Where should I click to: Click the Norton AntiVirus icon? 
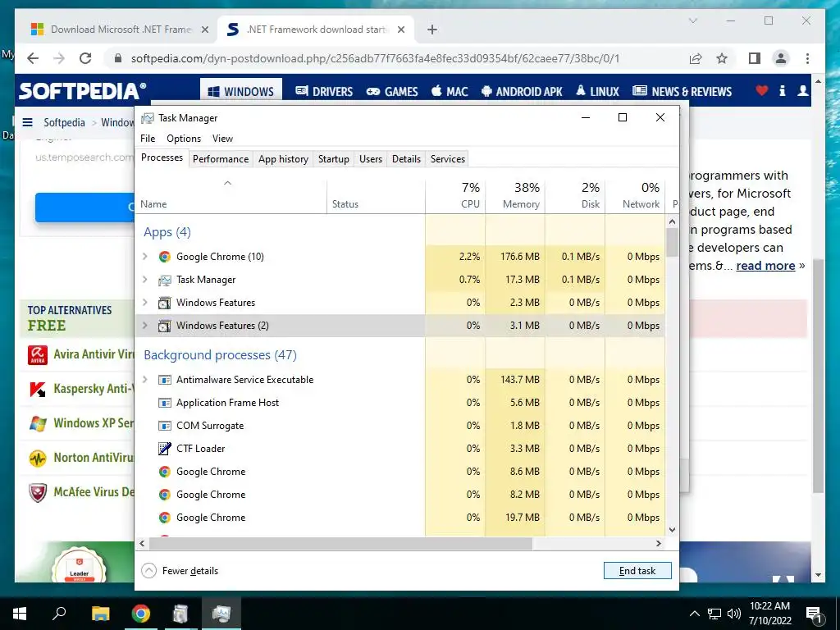pos(38,459)
